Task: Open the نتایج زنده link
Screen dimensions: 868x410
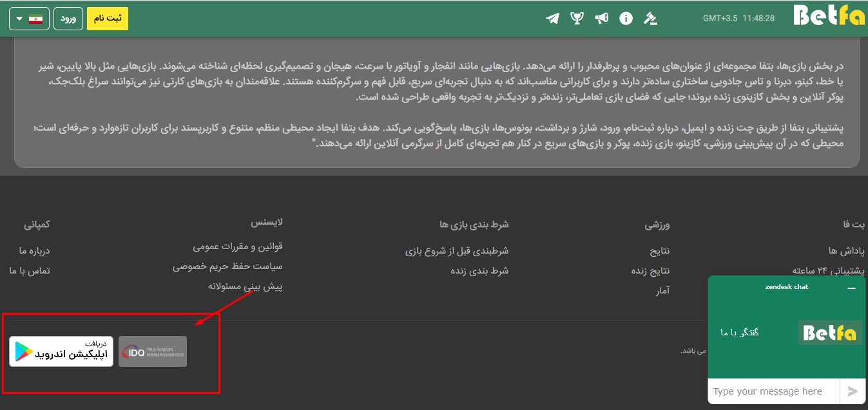Action: pos(651,270)
